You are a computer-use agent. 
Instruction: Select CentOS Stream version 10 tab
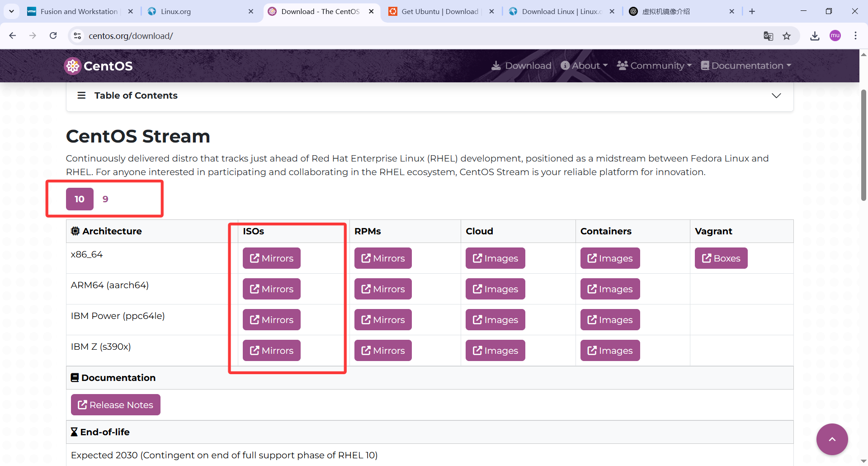(x=80, y=199)
